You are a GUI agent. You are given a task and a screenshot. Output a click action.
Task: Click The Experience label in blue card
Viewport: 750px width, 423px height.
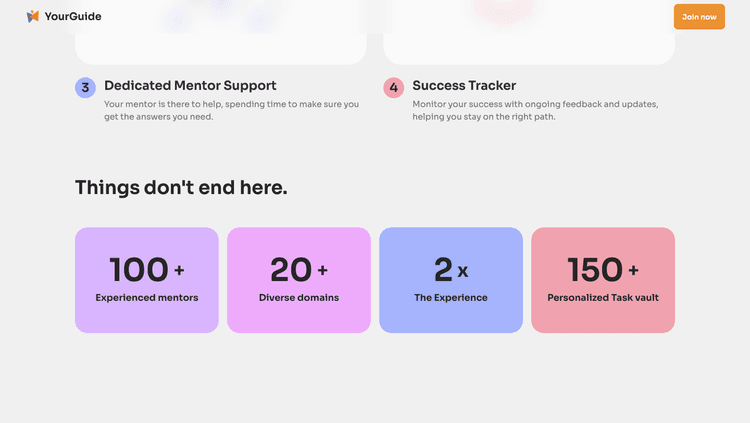coord(451,298)
